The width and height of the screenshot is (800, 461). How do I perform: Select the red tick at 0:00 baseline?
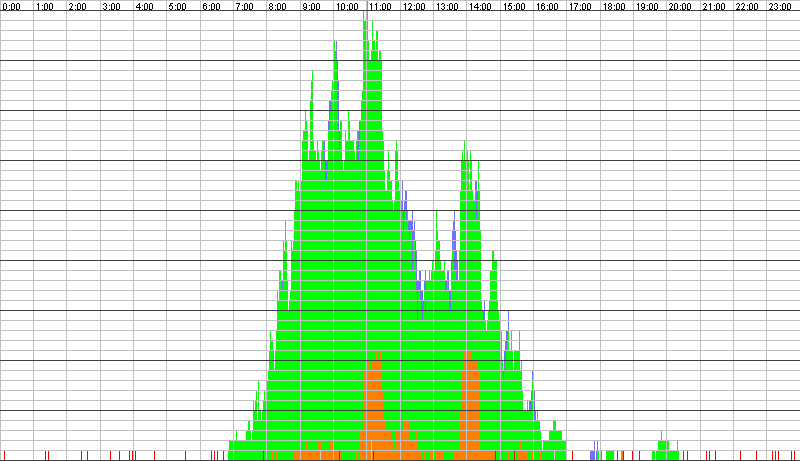pyautogui.click(x=5, y=455)
